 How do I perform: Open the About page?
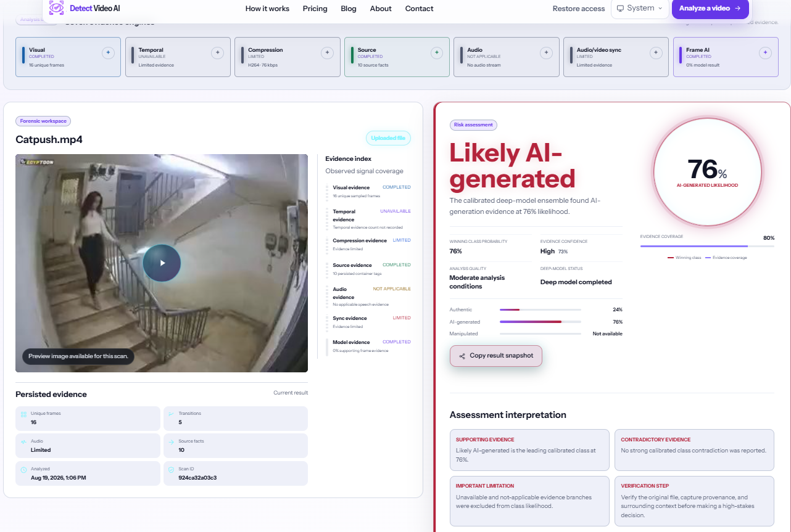(x=381, y=9)
